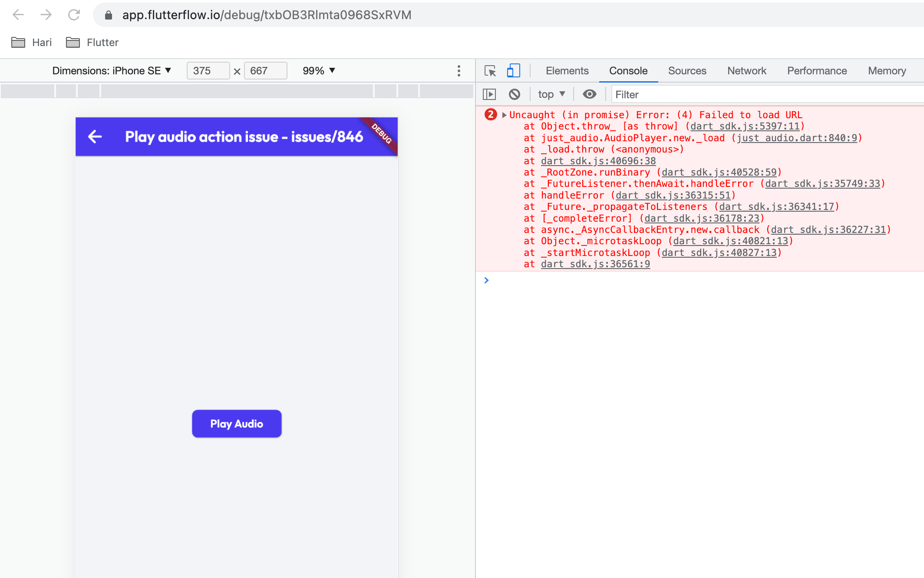Click the width field showing 375
The height and width of the screenshot is (578, 924).
click(208, 71)
